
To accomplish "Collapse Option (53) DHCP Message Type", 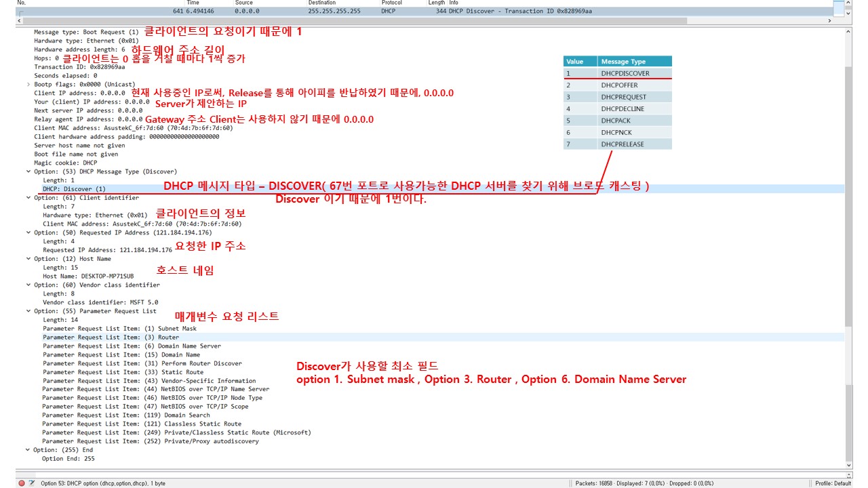I will [x=28, y=172].
